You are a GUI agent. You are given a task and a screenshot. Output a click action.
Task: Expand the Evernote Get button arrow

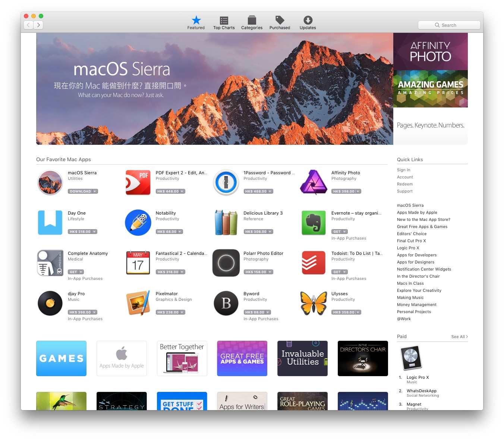tap(345, 232)
